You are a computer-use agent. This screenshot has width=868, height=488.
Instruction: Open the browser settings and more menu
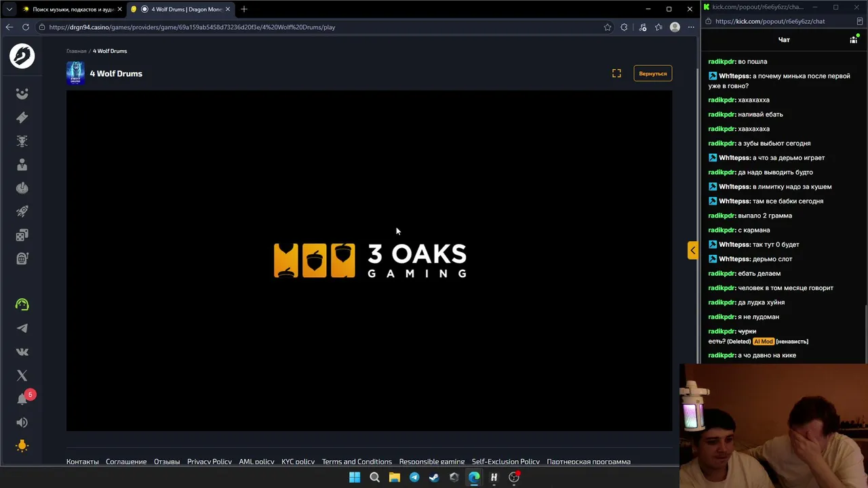tap(691, 27)
